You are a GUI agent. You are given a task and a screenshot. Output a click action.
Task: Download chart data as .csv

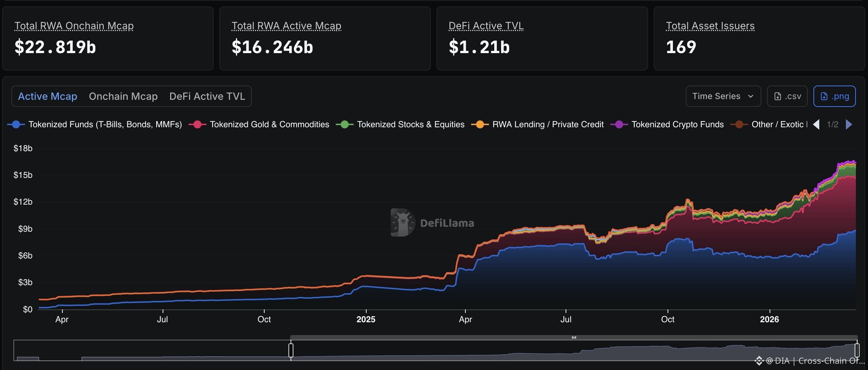point(787,96)
